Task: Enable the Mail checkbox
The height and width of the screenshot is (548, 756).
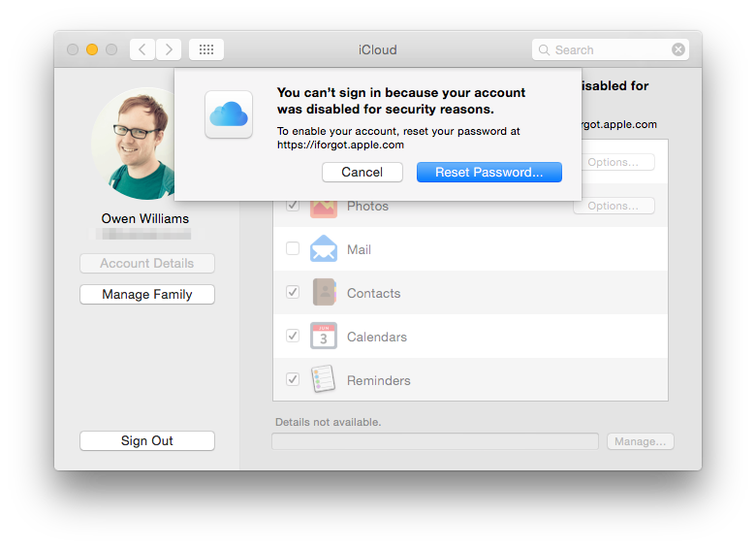Action: [293, 248]
